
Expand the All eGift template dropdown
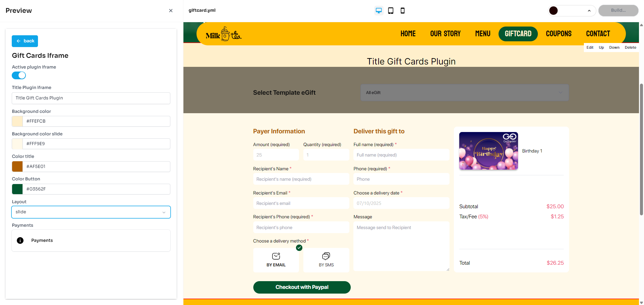[464, 93]
